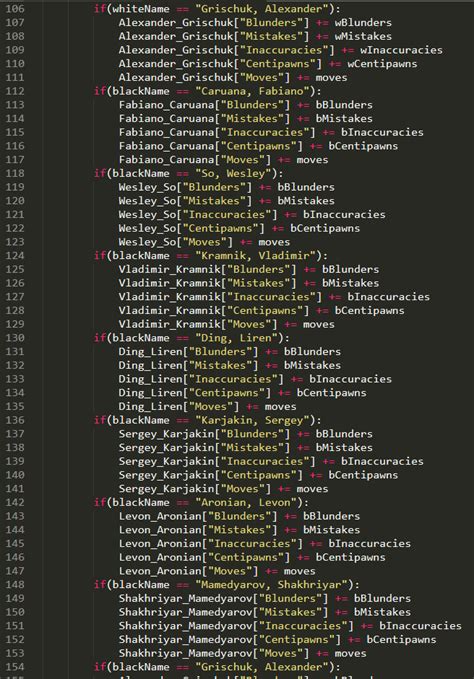Click bInaccuracies on the Ding_Liren line
474x679 pixels.
coord(351,379)
